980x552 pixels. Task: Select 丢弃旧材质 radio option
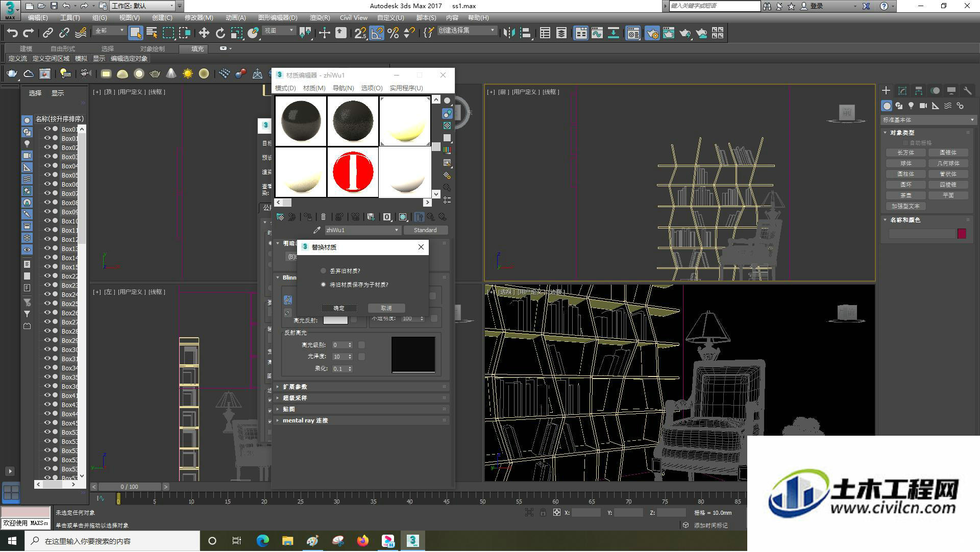[x=323, y=271]
